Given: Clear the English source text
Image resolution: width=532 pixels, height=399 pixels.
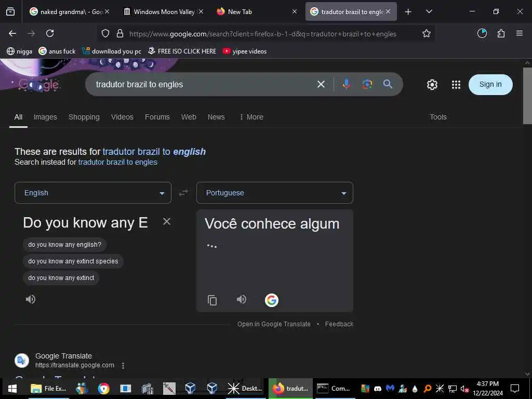Looking at the screenshot, I should click(167, 221).
